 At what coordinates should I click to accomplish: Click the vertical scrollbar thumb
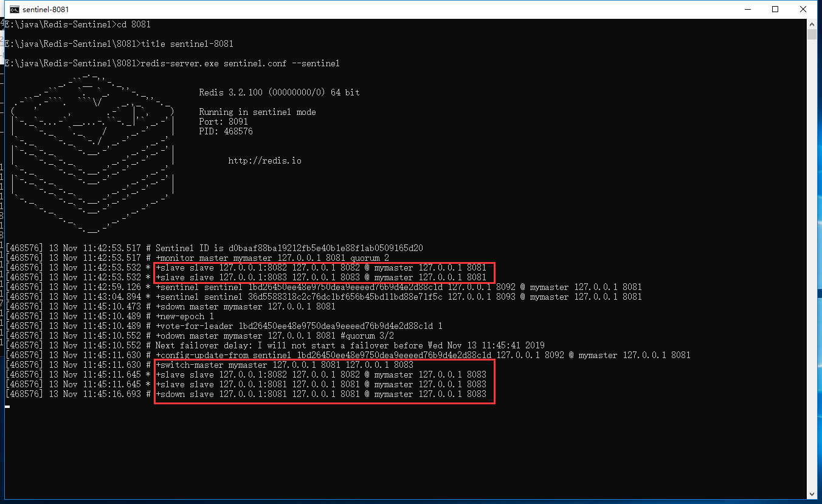click(812, 34)
